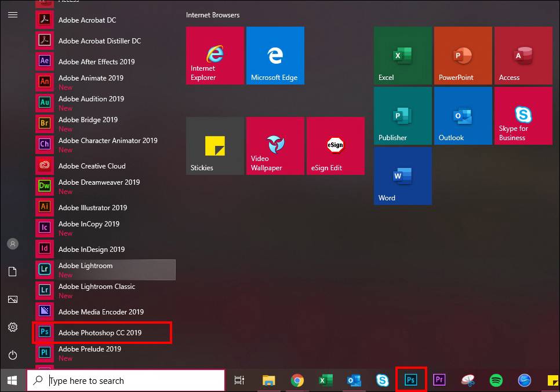Focus the 'Type here to search' box
Viewport: 560px width, 392px height.
point(126,380)
